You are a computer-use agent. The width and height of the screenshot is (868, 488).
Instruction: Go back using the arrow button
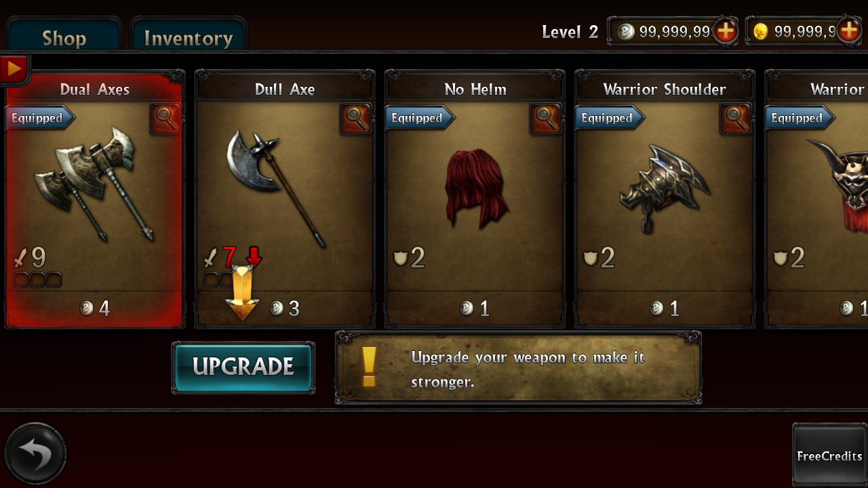(35, 454)
